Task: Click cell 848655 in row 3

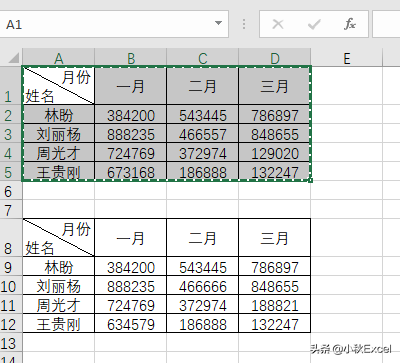Action: pyautogui.click(x=275, y=133)
